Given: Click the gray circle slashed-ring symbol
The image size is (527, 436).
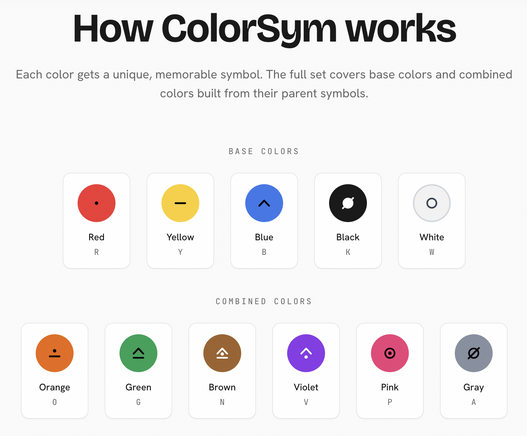Looking at the screenshot, I should pos(474,353).
